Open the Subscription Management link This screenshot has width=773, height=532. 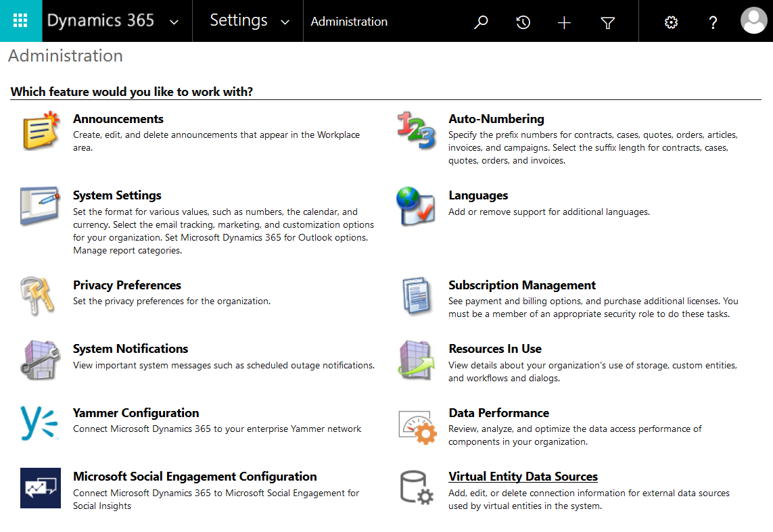[x=522, y=285]
